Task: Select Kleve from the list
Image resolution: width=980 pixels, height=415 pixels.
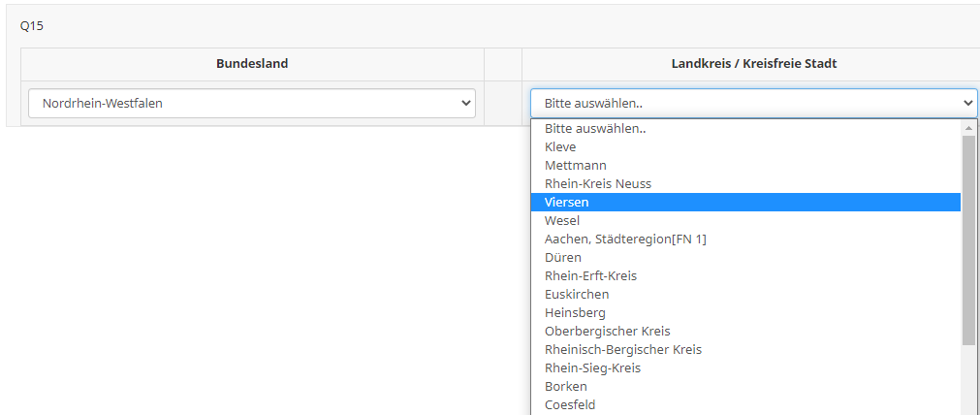Action: [x=560, y=146]
